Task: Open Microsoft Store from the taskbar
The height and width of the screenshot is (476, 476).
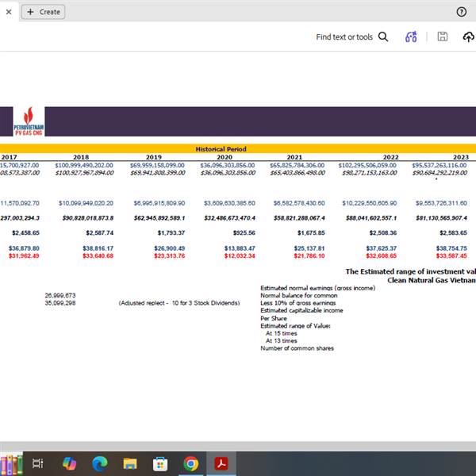Action: tap(160, 463)
